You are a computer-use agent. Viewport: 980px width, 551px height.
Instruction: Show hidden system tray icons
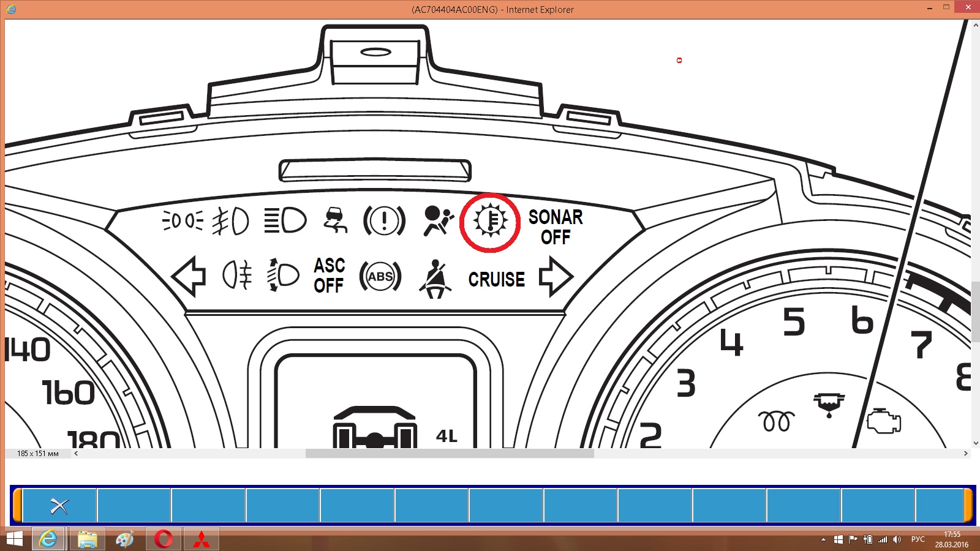(x=823, y=539)
